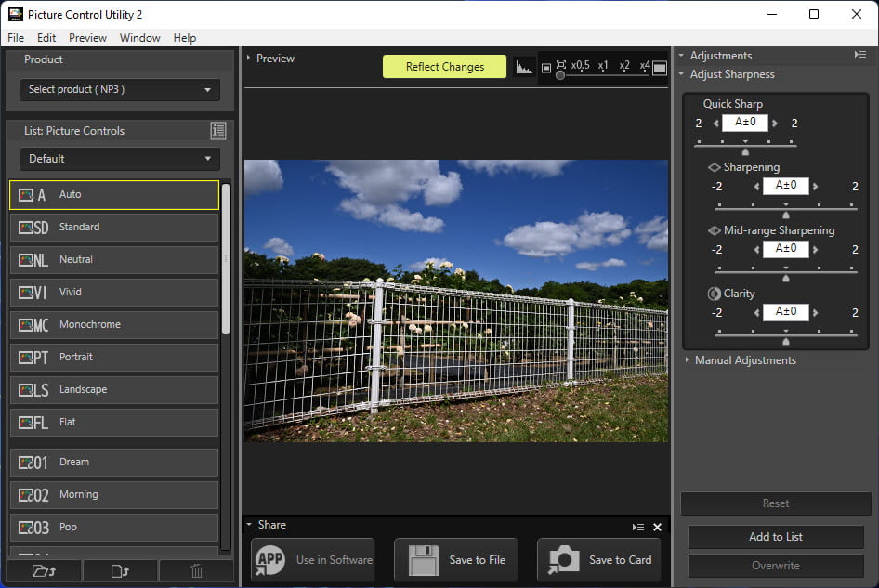Image resolution: width=879 pixels, height=588 pixels.
Task: Click the Sharpening diamond icon
Action: point(715,167)
